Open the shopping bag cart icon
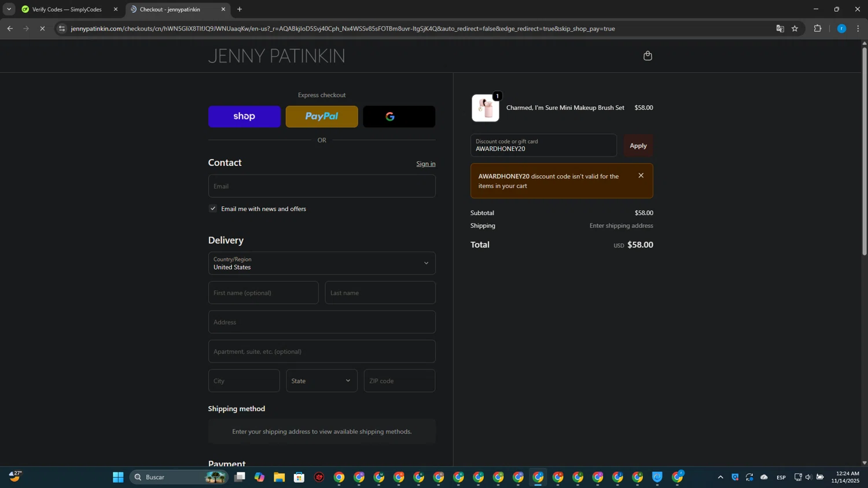Viewport: 868px width, 488px height. click(648, 56)
